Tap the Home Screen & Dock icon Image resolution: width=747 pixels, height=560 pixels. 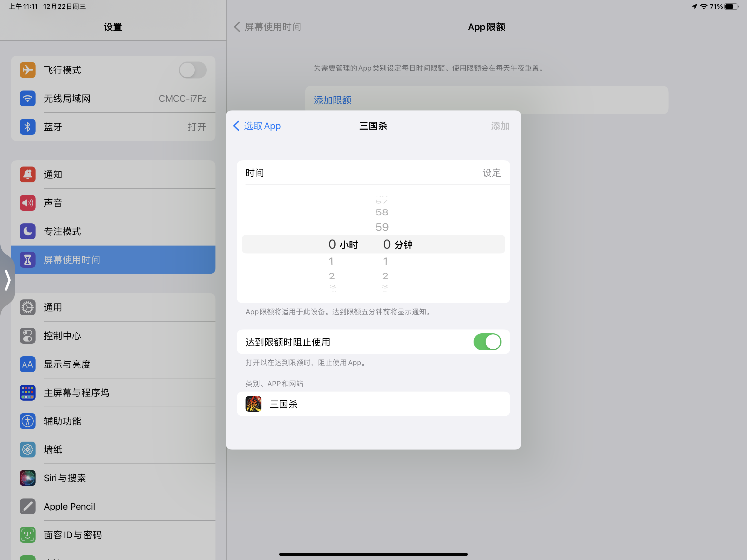[x=27, y=392]
